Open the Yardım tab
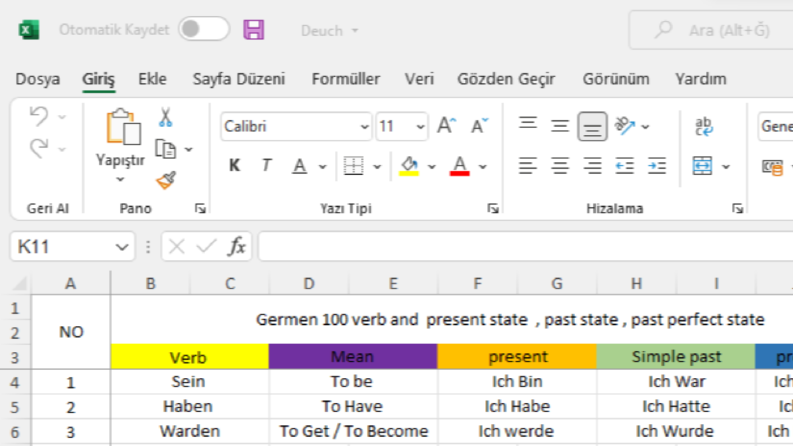 coord(701,79)
